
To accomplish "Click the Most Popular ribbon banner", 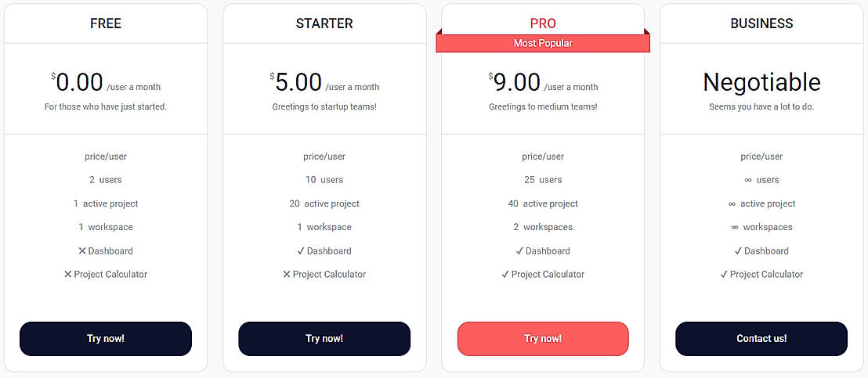I will click(x=543, y=43).
